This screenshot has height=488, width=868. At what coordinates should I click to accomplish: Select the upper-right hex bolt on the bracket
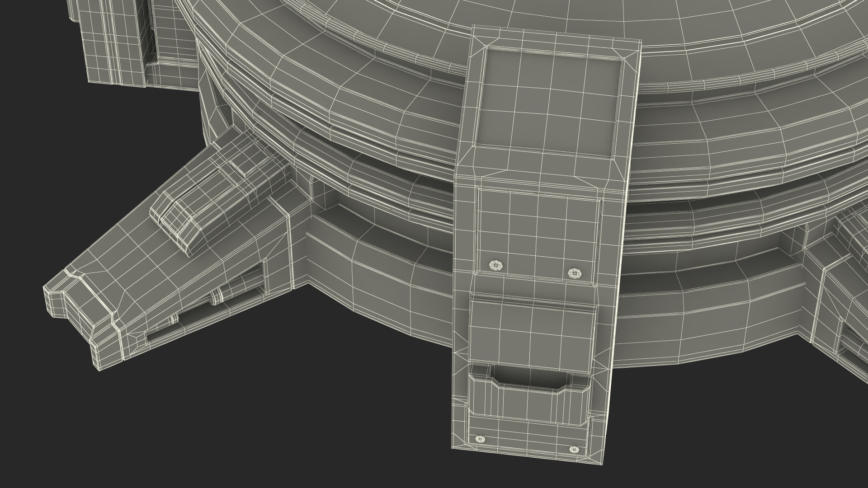point(574,273)
